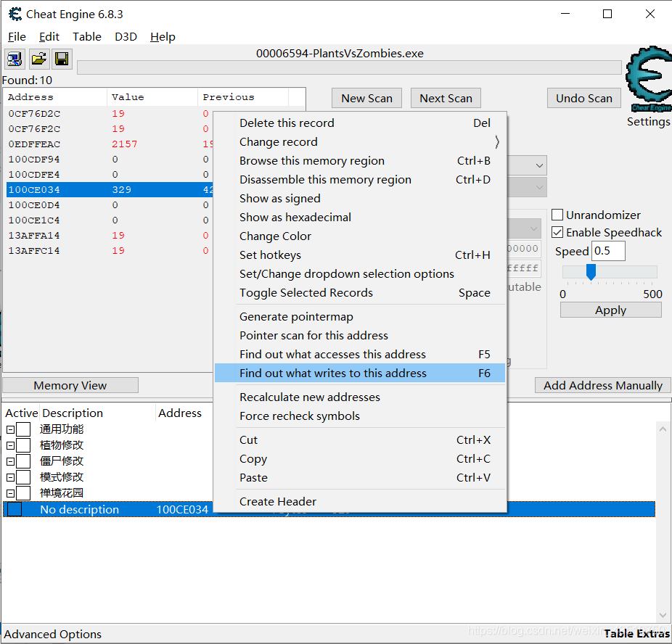Viewport: 672px width, 644px height.
Task: Select Toggle Selected Records
Action: (360, 292)
